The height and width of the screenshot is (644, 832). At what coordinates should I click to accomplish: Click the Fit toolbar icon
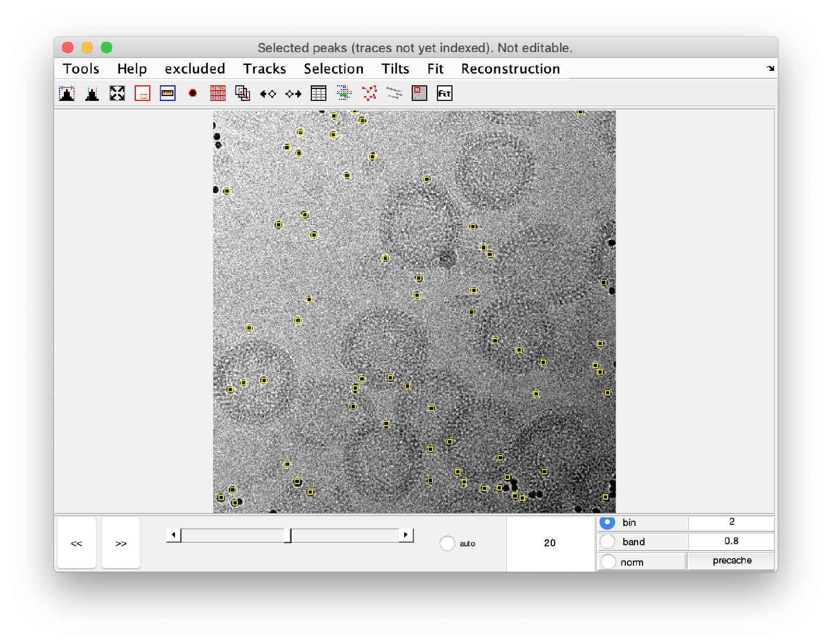[444, 93]
